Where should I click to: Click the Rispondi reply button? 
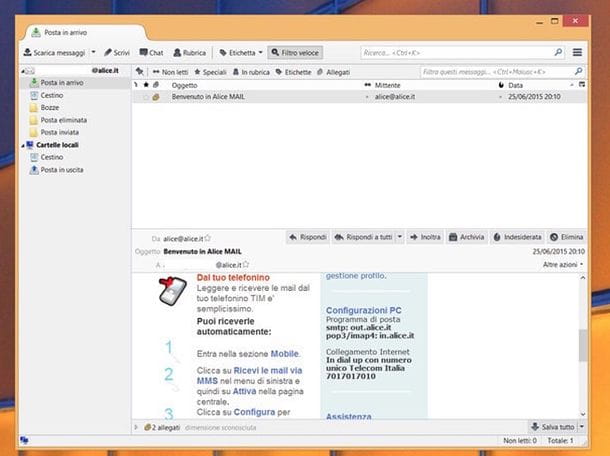308,237
